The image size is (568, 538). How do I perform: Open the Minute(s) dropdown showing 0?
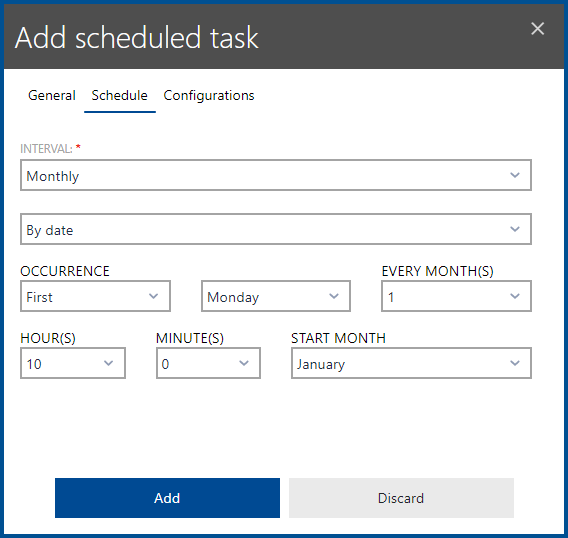pyautogui.click(x=208, y=363)
